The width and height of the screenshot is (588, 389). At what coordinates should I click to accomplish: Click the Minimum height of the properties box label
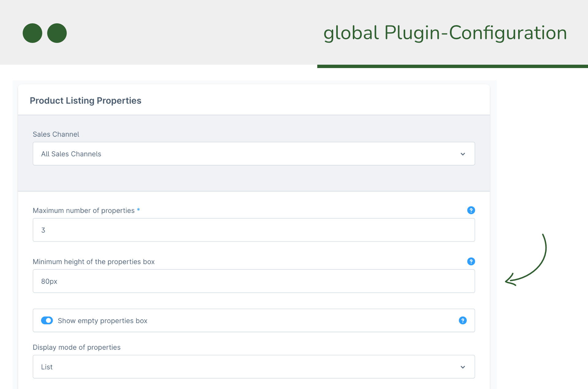pos(93,262)
